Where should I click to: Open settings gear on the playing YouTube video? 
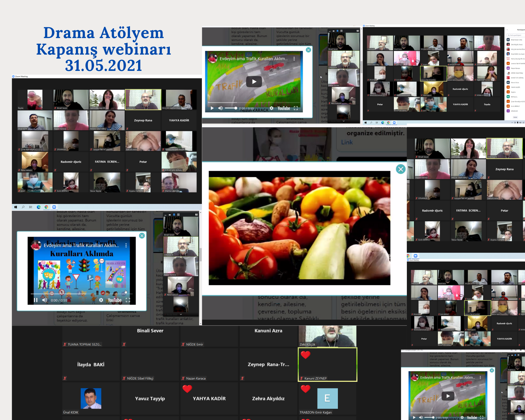(101, 300)
